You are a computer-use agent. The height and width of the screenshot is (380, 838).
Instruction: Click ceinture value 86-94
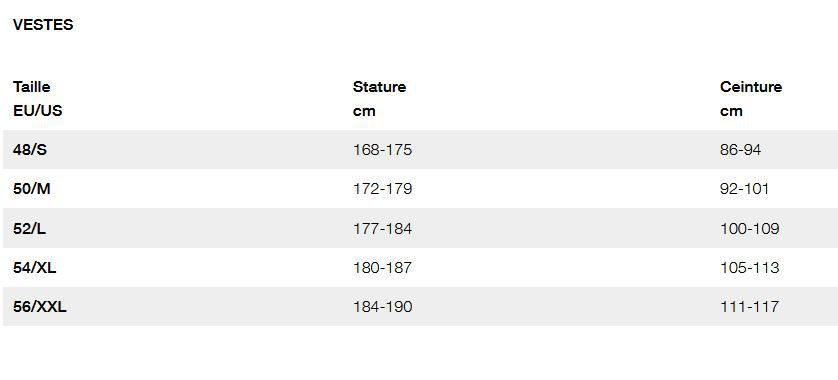[x=740, y=150]
